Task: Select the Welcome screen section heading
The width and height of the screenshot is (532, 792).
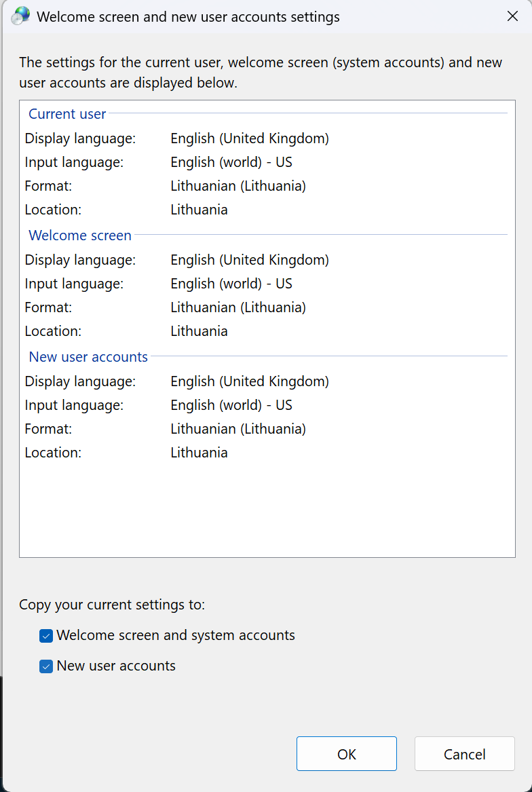Action: point(80,235)
